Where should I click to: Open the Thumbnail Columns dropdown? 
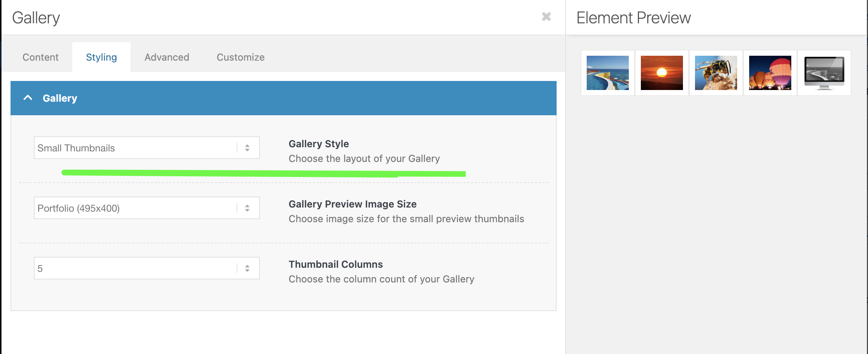[135, 268]
